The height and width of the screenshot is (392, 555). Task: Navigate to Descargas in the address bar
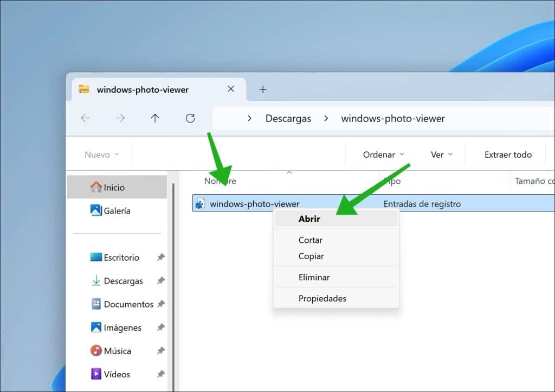288,118
